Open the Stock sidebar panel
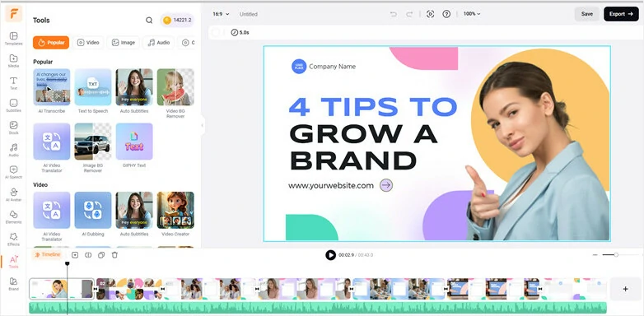This screenshot has width=644, height=316. pyautogui.click(x=13, y=128)
